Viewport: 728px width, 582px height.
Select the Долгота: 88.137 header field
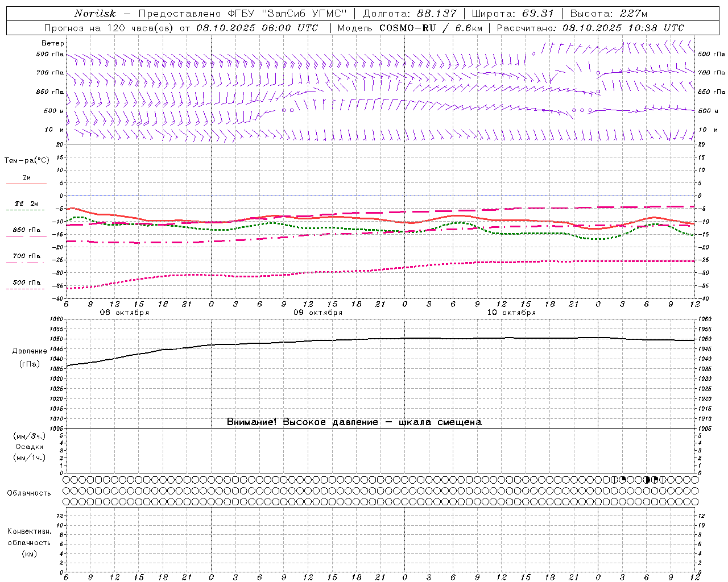tap(410, 14)
